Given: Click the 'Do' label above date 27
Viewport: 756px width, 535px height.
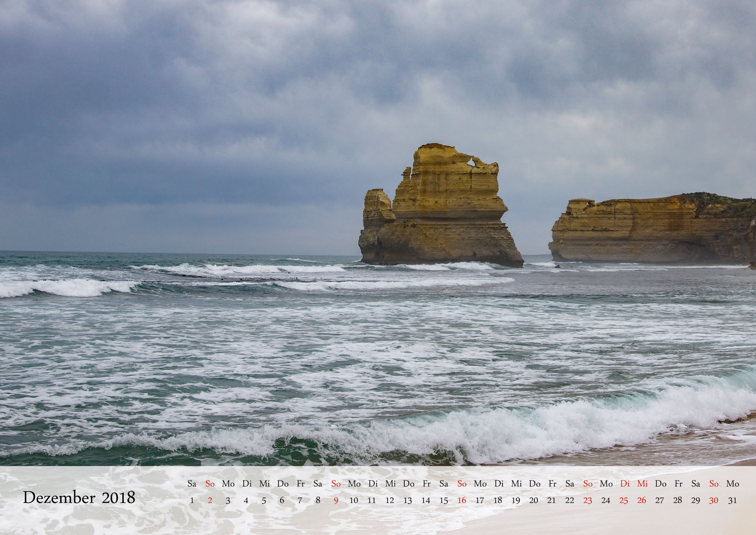Looking at the screenshot, I should pyautogui.click(x=661, y=484).
